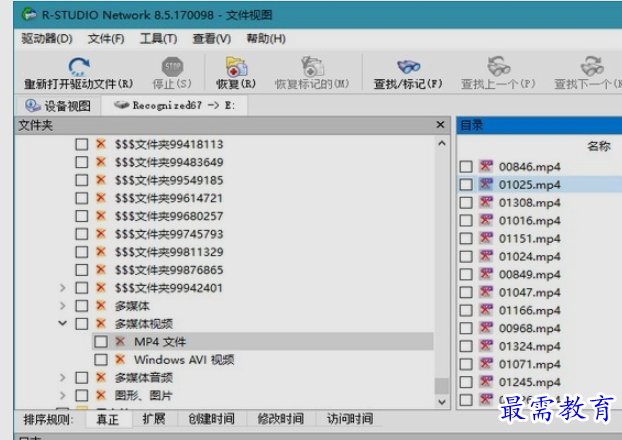622x440 pixels.
Task: Click the red X icon of Windows AVI 视频
Action: point(120,359)
